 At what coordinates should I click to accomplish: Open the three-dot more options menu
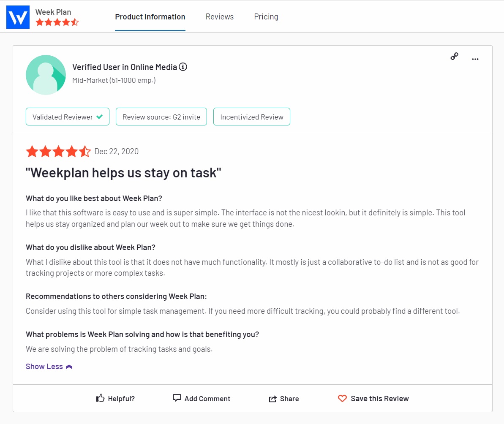475,59
